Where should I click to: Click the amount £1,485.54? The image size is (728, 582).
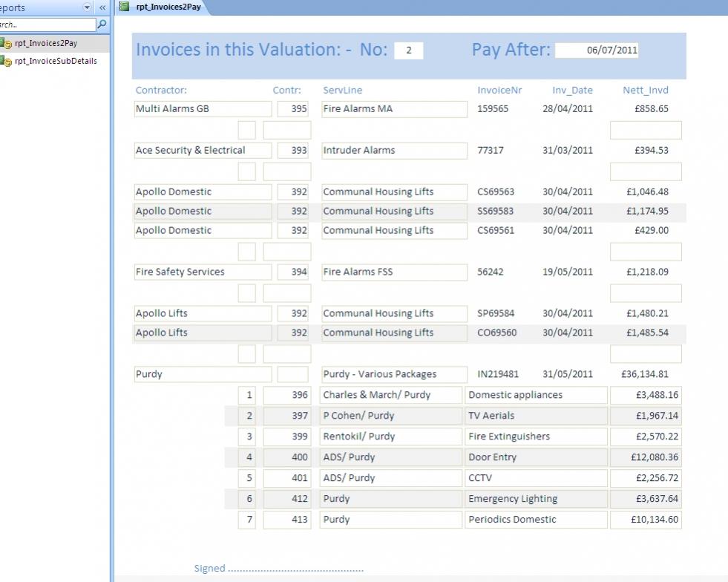[x=647, y=333]
